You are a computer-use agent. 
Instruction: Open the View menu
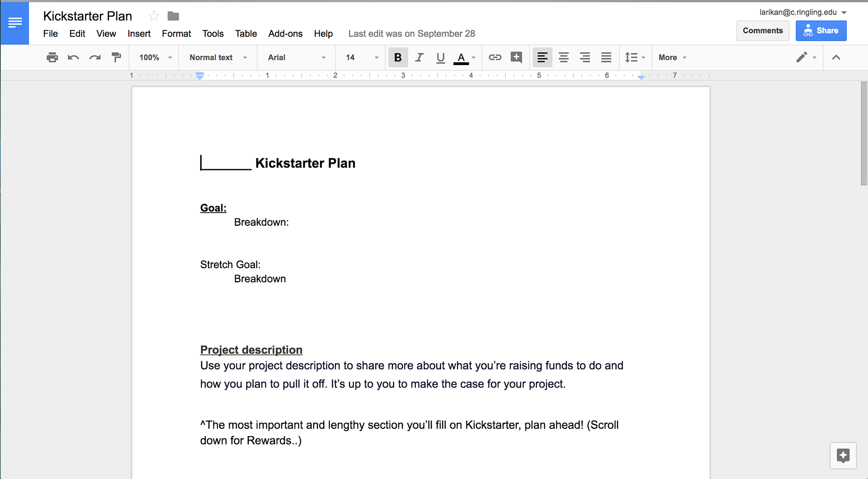106,33
